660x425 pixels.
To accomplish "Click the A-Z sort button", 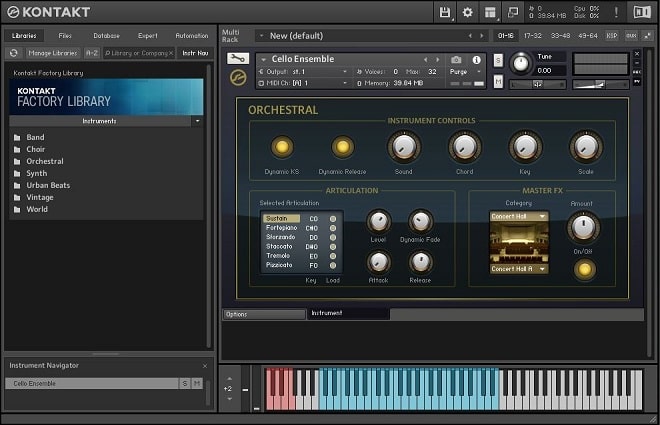I will [92, 53].
